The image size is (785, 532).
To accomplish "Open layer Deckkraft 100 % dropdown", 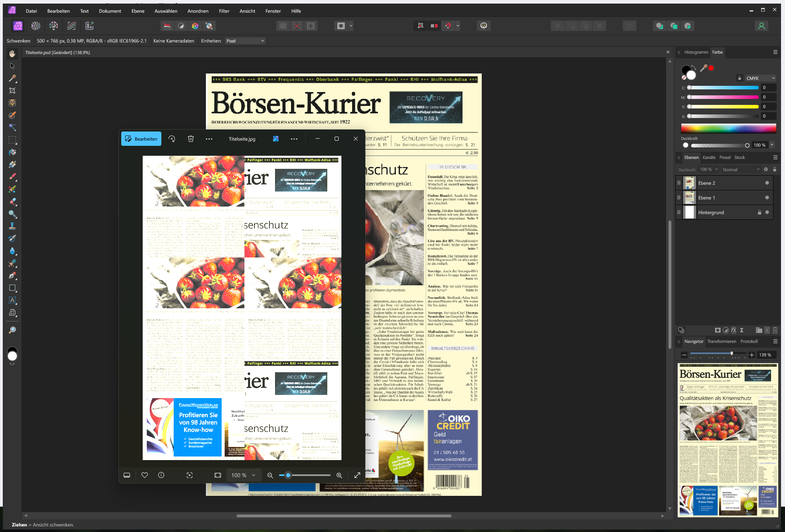I will 709,170.
